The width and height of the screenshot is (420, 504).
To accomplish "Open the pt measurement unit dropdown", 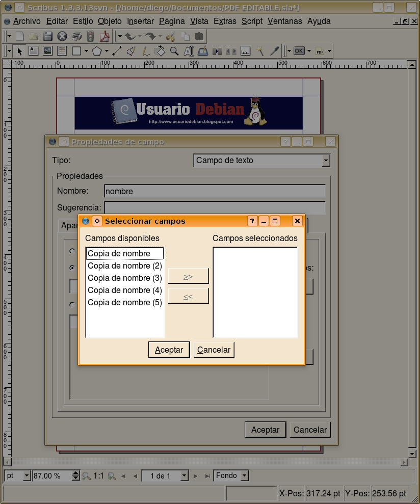I will click(17, 475).
